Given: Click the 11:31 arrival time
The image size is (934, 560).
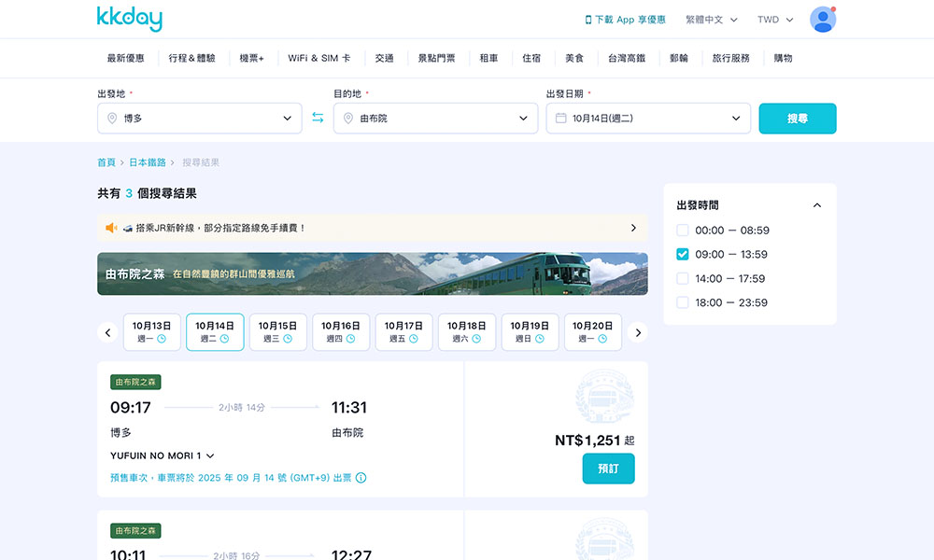Looking at the screenshot, I should tap(349, 408).
